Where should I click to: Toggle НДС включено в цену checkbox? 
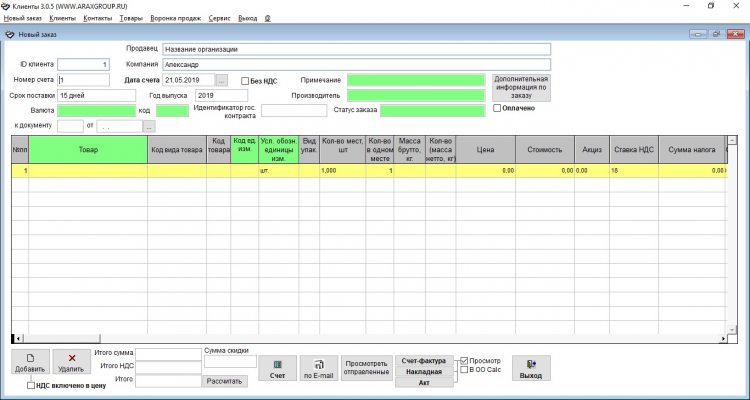pyautogui.click(x=31, y=385)
